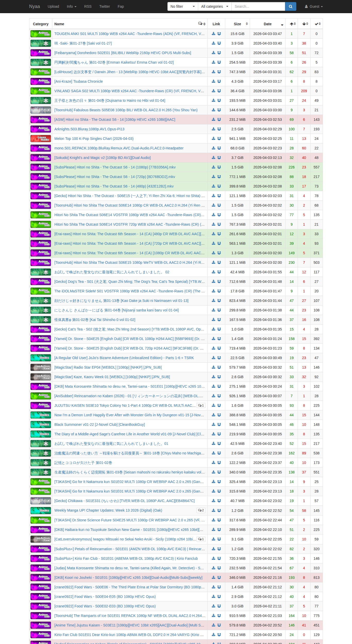Screen dimensions: 352x644
Task: Open the Fap nav link
Action: 121,6
